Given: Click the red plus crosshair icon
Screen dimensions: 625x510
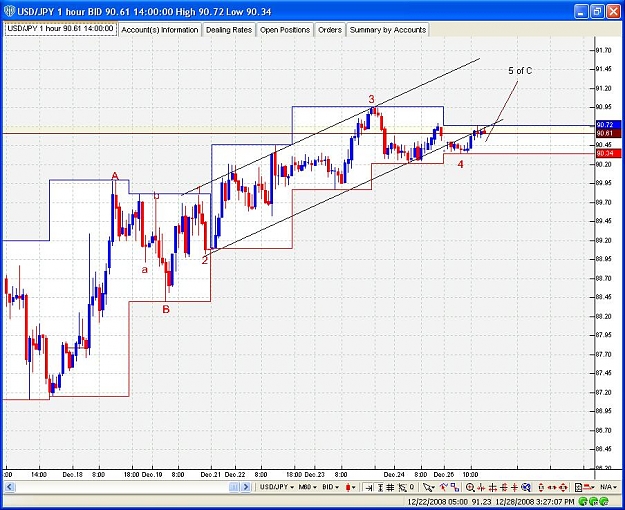Looking at the screenshot, I should point(515,487).
